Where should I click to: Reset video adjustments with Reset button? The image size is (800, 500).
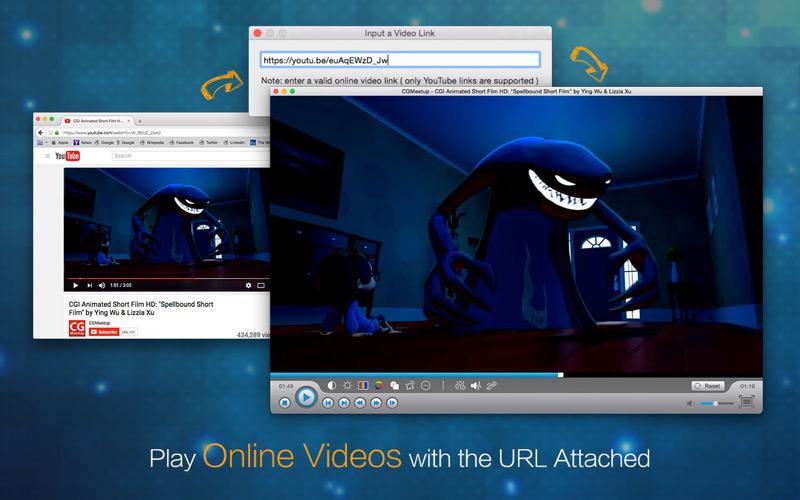coord(708,386)
